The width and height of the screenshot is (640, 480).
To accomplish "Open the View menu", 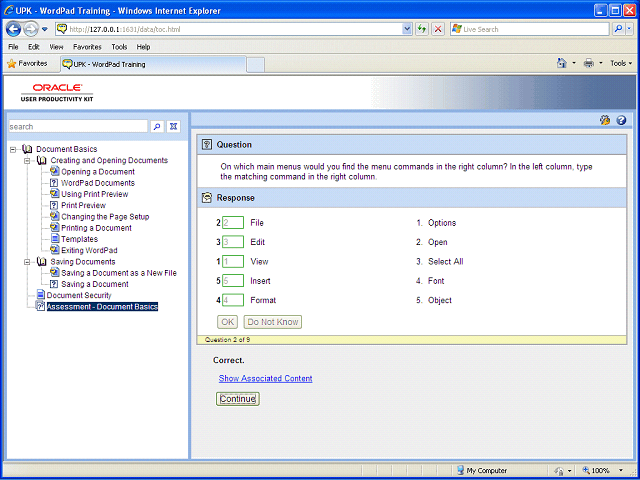I will point(56,47).
